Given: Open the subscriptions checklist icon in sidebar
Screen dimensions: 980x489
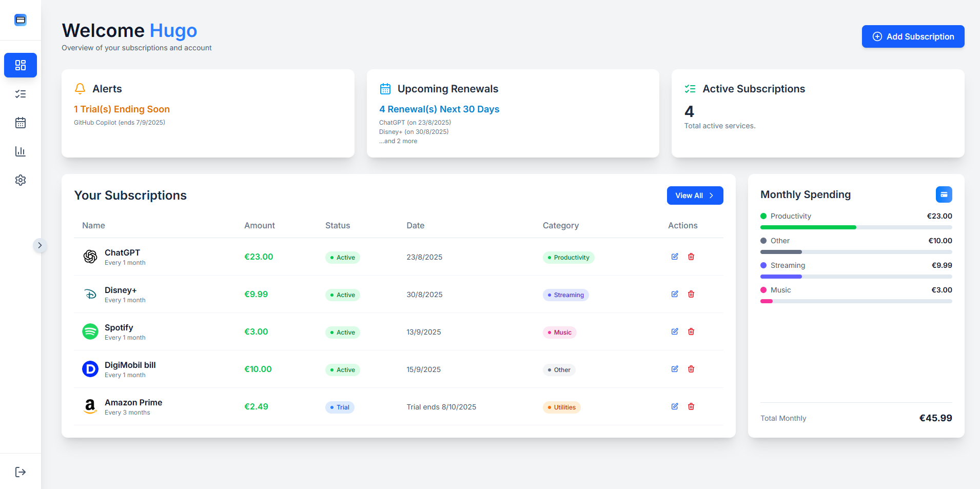Looking at the screenshot, I should click(x=21, y=94).
